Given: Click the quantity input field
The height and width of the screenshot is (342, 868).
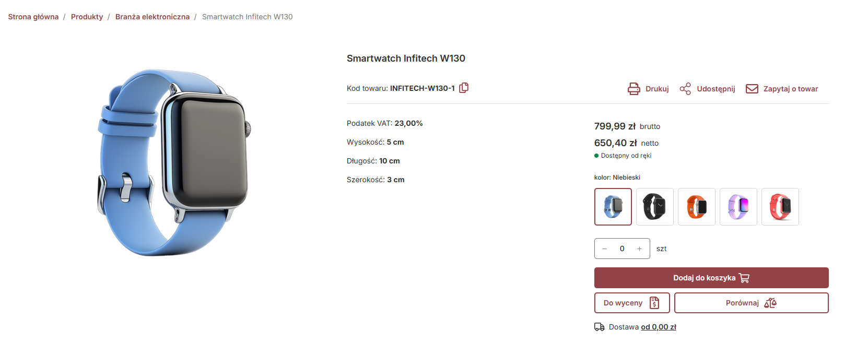Looking at the screenshot, I should (x=622, y=249).
